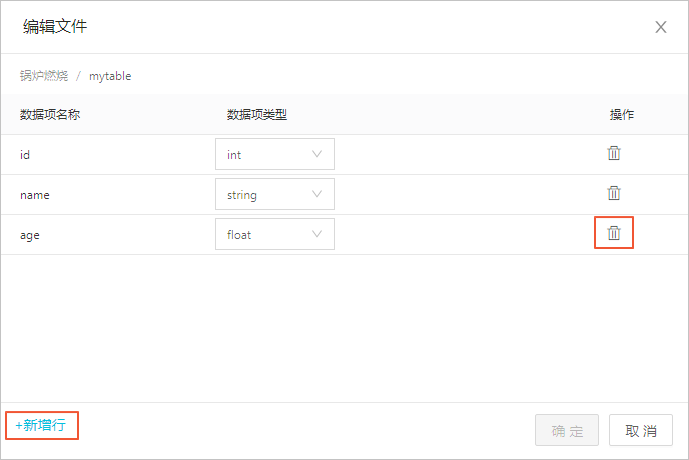
Task: Delete the id row with trash icon
Action: coord(614,153)
